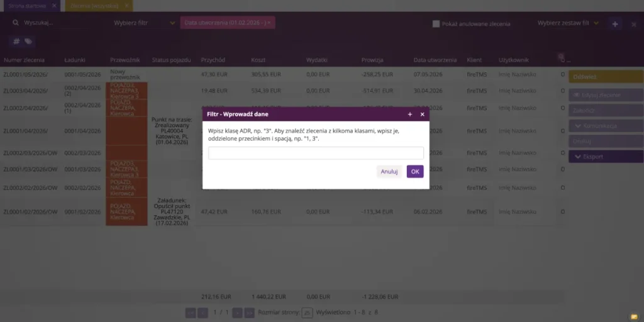Viewport: 644px width, 322px height.
Task: Switch to the Strona startowa tab
Action: (26, 6)
